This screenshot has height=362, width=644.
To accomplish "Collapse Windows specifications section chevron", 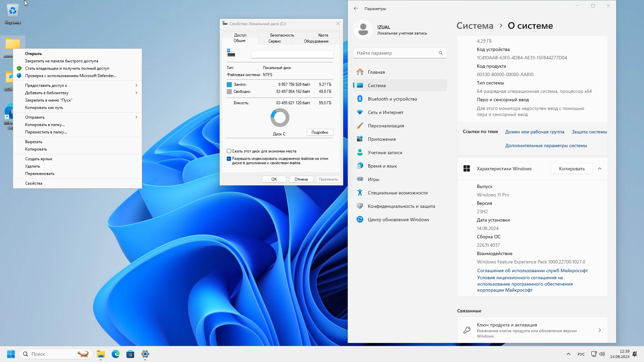I will click(x=600, y=169).
